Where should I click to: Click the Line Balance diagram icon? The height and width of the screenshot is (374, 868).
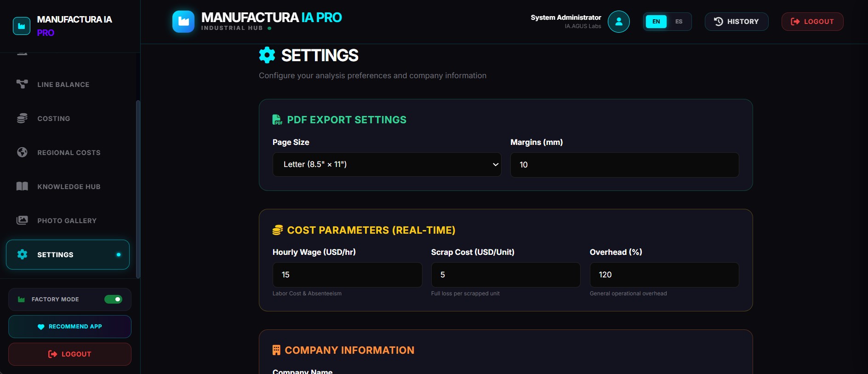pyautogui.click(x=22, y=84)
